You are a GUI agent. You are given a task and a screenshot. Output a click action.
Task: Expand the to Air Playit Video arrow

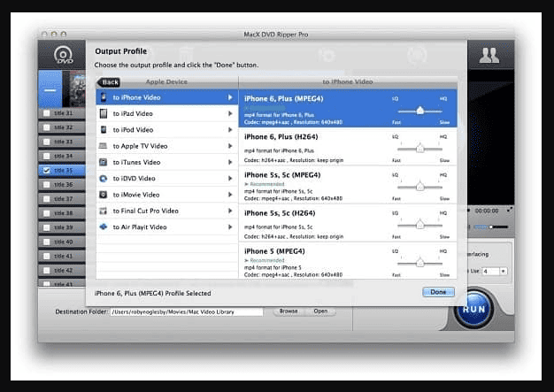tap(230, 227)
